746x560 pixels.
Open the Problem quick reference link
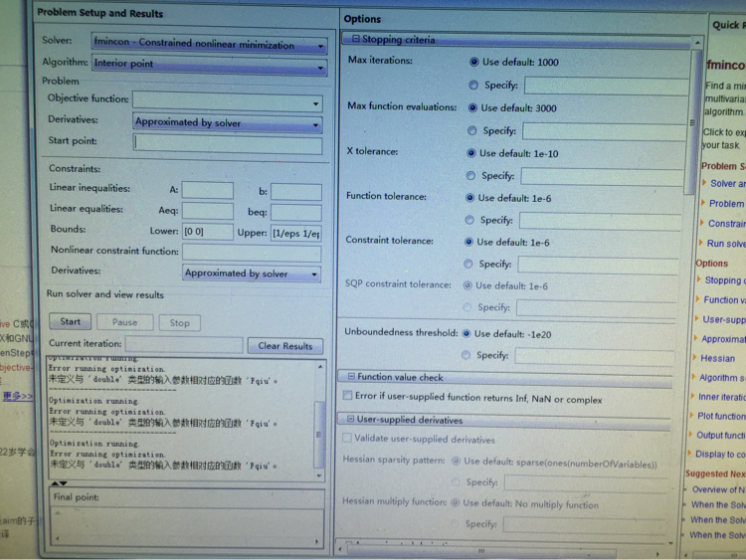click(x=726, y=204)
